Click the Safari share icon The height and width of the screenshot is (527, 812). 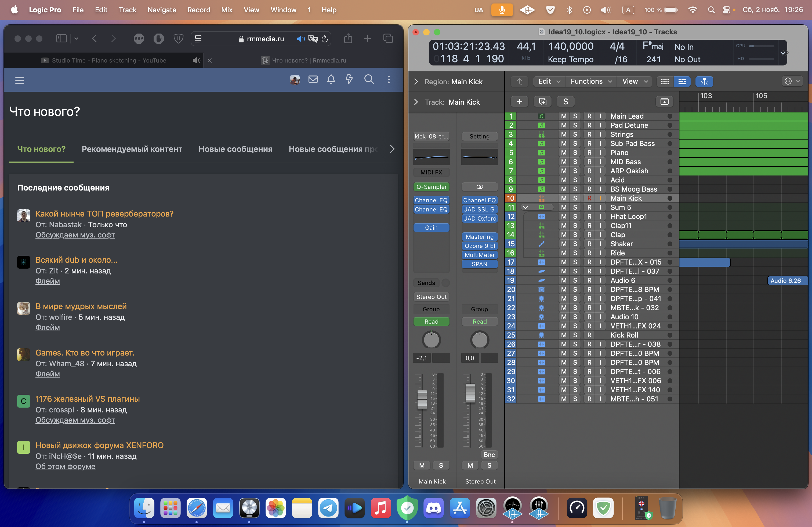(348, 39)
